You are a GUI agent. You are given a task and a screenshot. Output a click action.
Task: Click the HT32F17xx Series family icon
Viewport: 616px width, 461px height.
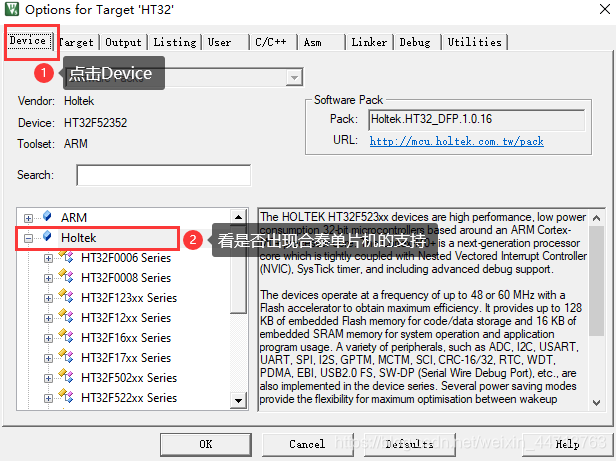pos(66,356)
